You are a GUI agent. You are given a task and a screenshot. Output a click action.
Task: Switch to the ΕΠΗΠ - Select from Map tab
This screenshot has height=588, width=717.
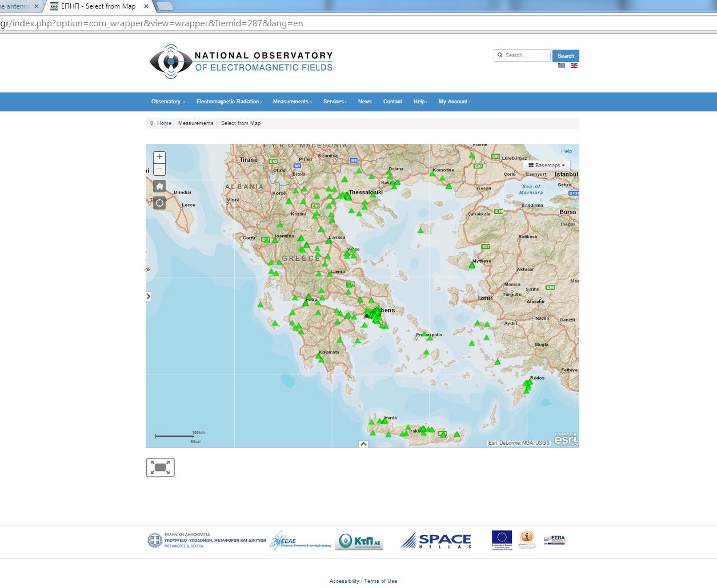coord(98,6)
